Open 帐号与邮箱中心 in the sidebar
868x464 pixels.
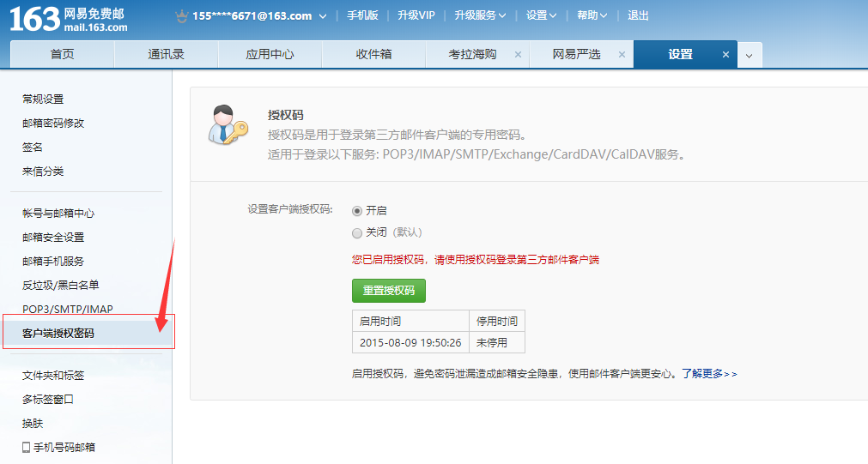coord(58,213)
